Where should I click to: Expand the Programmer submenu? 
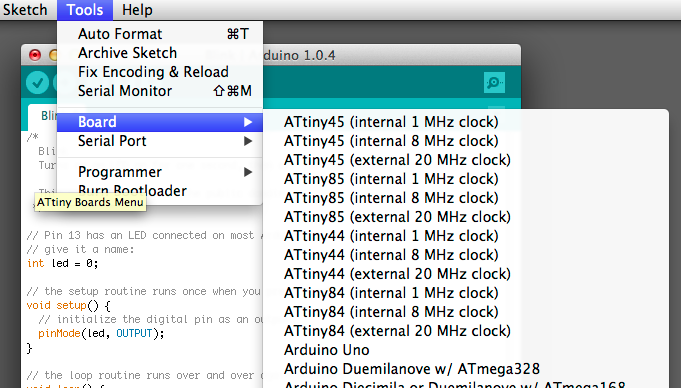(160, 172)
